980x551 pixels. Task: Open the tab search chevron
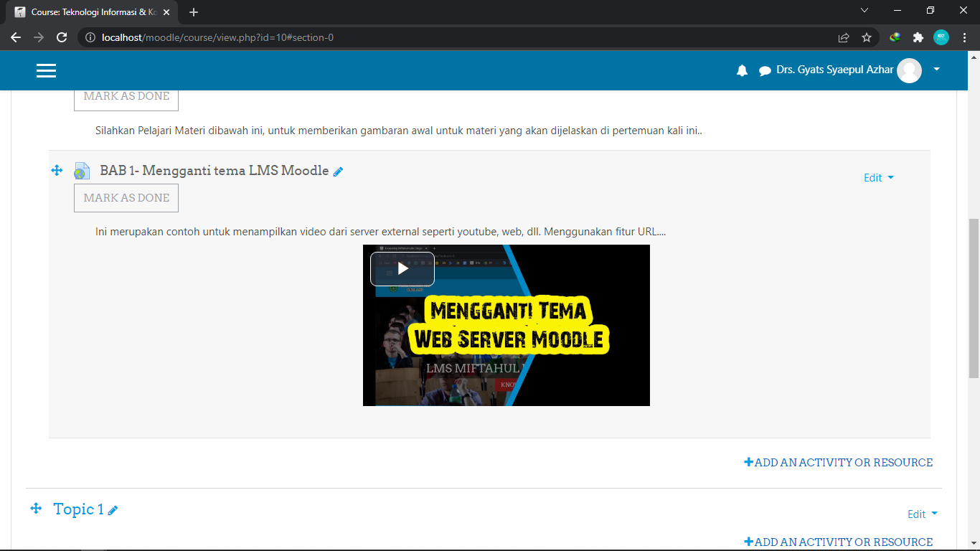tap(864, 11)
